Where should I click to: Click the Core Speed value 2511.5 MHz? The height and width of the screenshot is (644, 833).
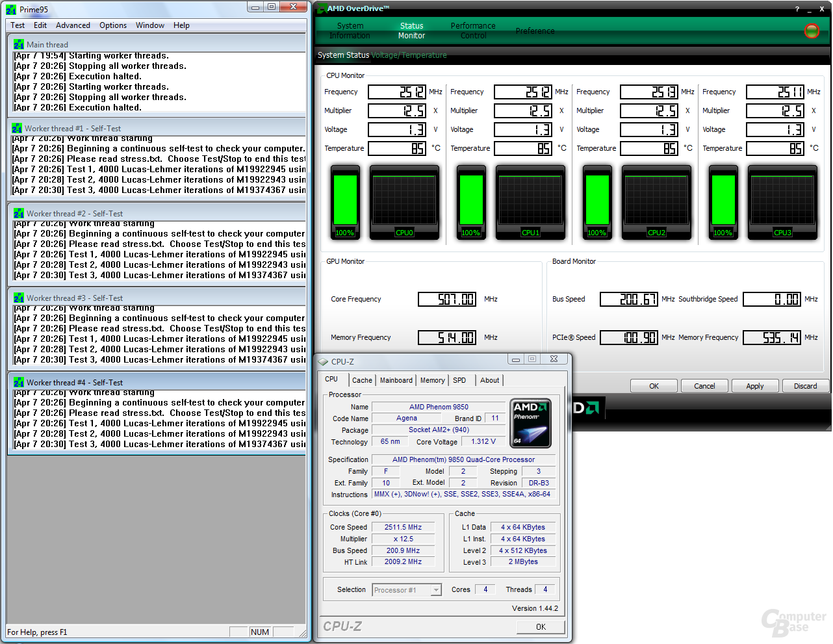pyautogui.click(x=403, y=527)
